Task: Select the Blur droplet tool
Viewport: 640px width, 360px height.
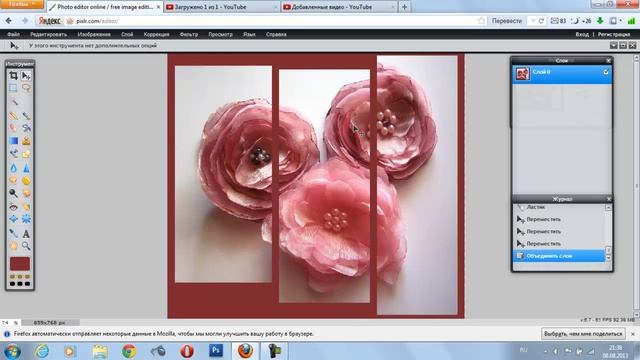Action: 13,168
